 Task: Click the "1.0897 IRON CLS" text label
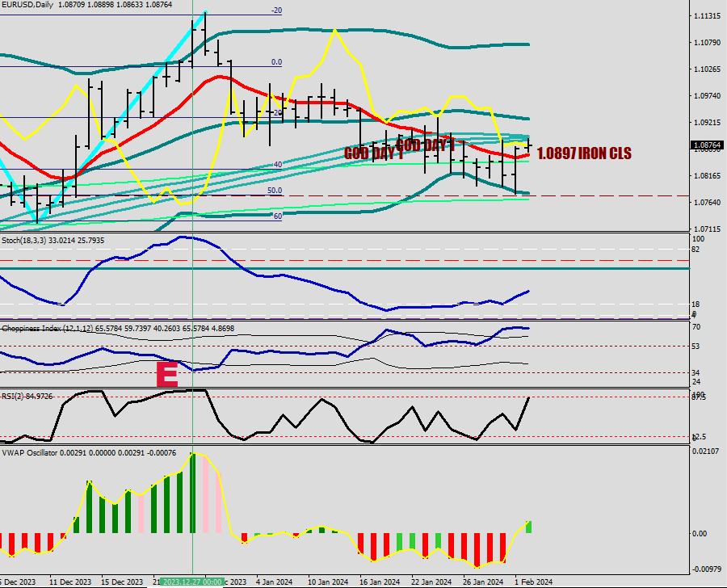click(584, 153)
